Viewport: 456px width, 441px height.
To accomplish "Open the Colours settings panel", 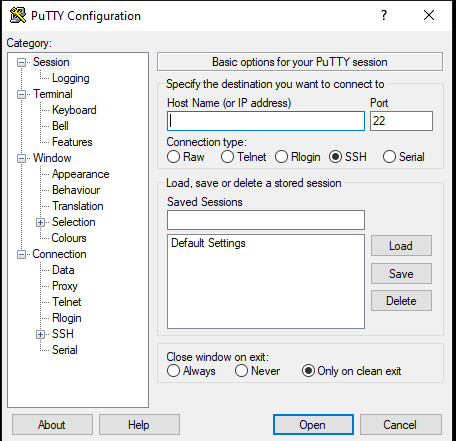I will click(x=69, y=238).
